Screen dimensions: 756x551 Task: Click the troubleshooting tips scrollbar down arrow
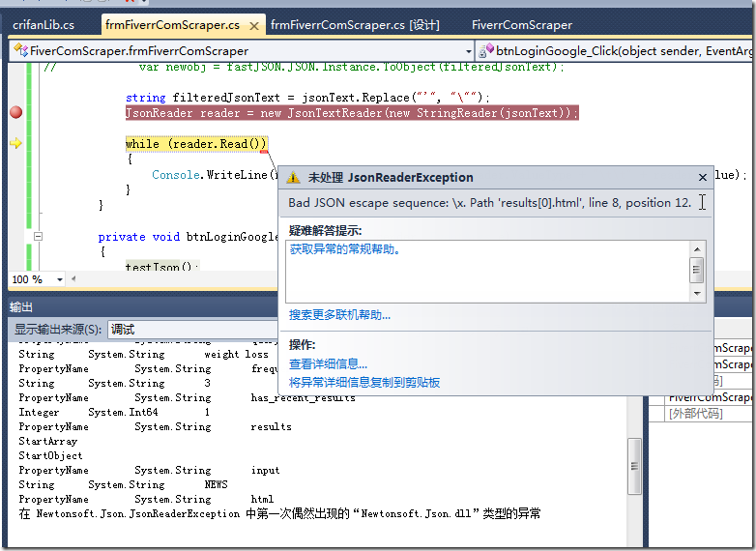click(697, 294)
